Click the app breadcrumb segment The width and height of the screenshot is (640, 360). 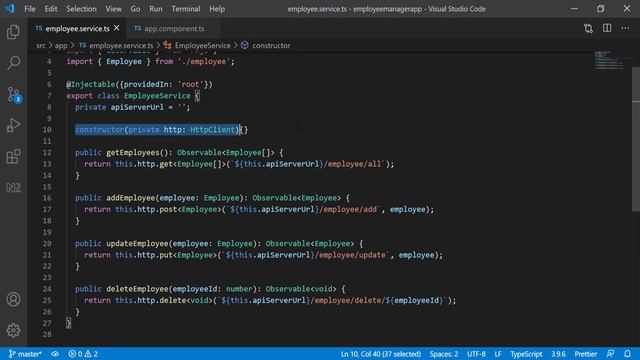pos(61,45)
